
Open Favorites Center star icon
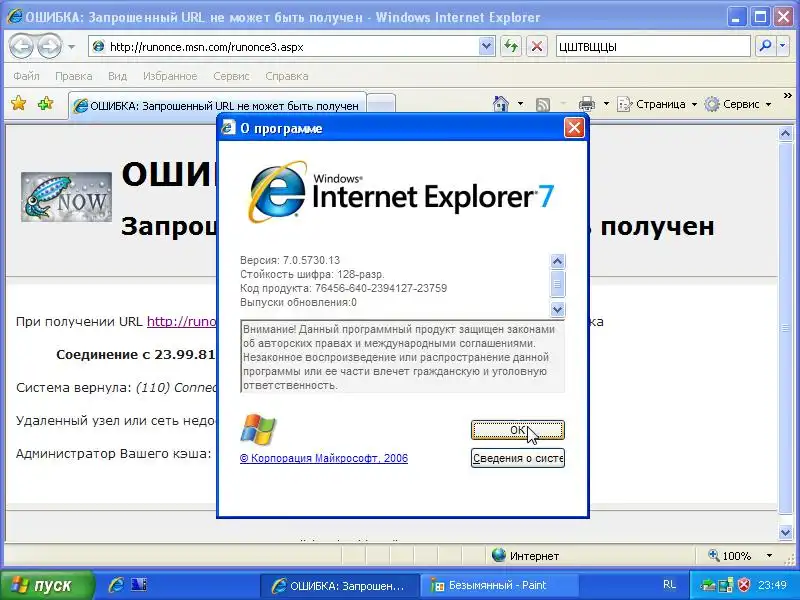pyautogui.click(x=19, y=104)
